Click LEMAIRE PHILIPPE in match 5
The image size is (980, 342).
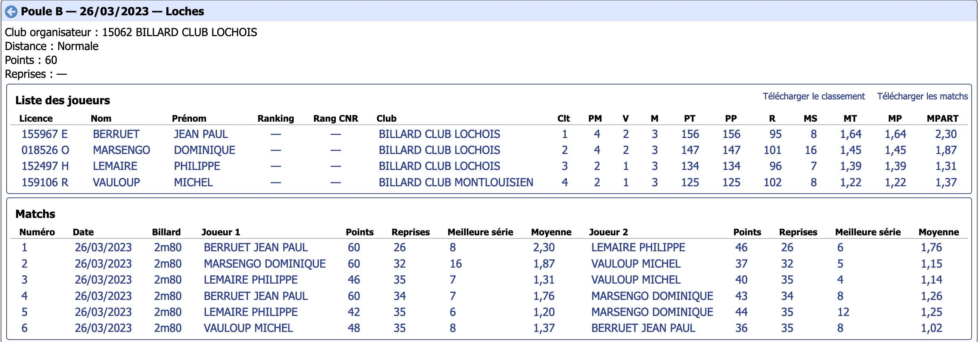pyautogui.click(x=250, y=312)
